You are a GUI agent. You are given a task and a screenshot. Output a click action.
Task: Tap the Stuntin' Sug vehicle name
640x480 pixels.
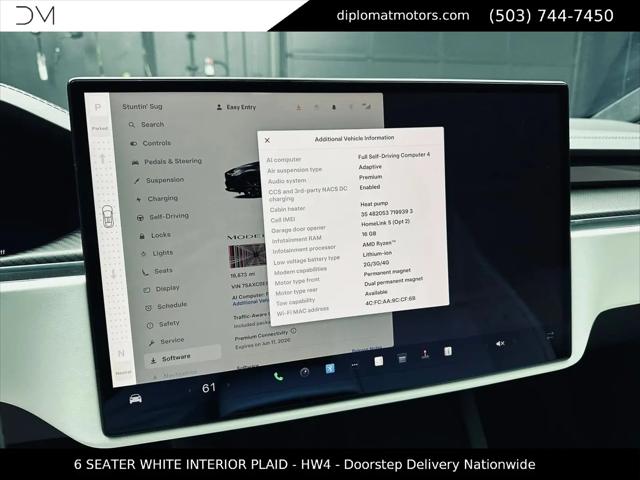[x=142, y=107]
